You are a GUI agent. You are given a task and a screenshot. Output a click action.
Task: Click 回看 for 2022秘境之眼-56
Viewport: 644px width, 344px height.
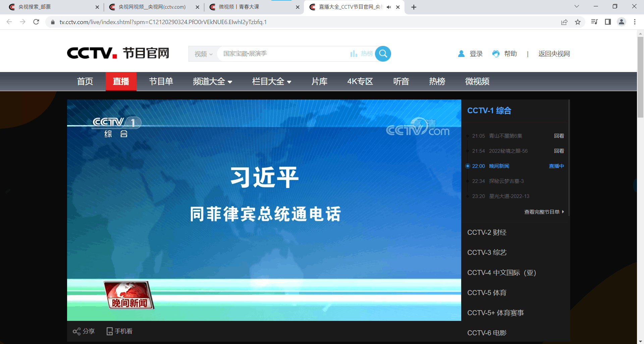[559, 151]
